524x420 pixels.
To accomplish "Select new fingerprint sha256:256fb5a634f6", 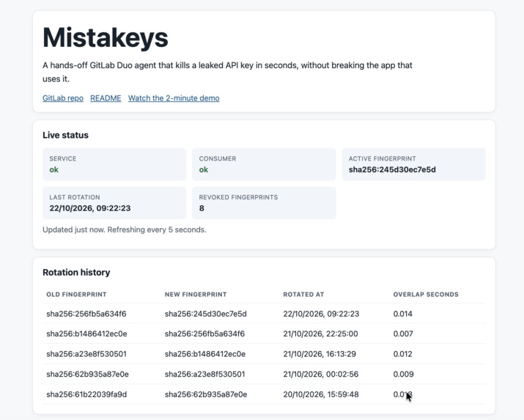I will point(204,334).
